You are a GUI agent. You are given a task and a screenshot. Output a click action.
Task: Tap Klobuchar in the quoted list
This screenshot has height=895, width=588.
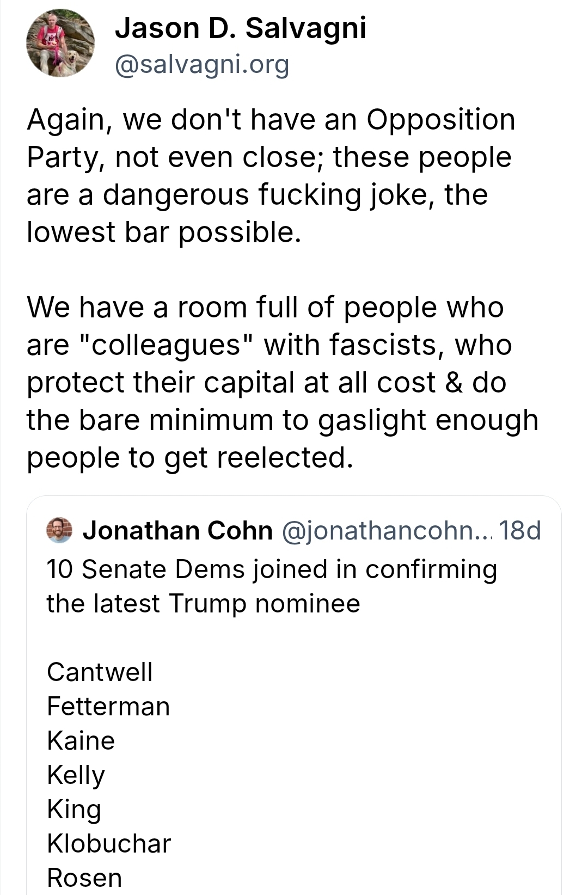tap(109, 844)
